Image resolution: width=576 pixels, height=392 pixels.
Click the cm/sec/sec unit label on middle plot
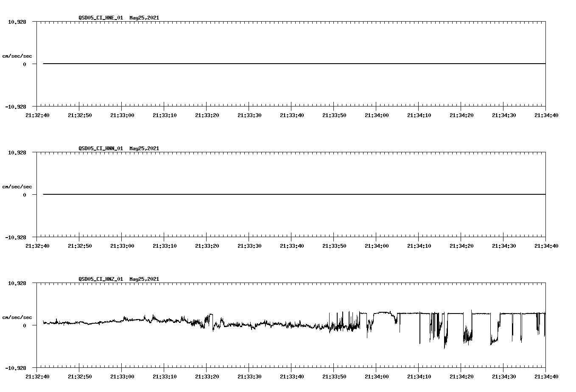(x=17, y=186)
